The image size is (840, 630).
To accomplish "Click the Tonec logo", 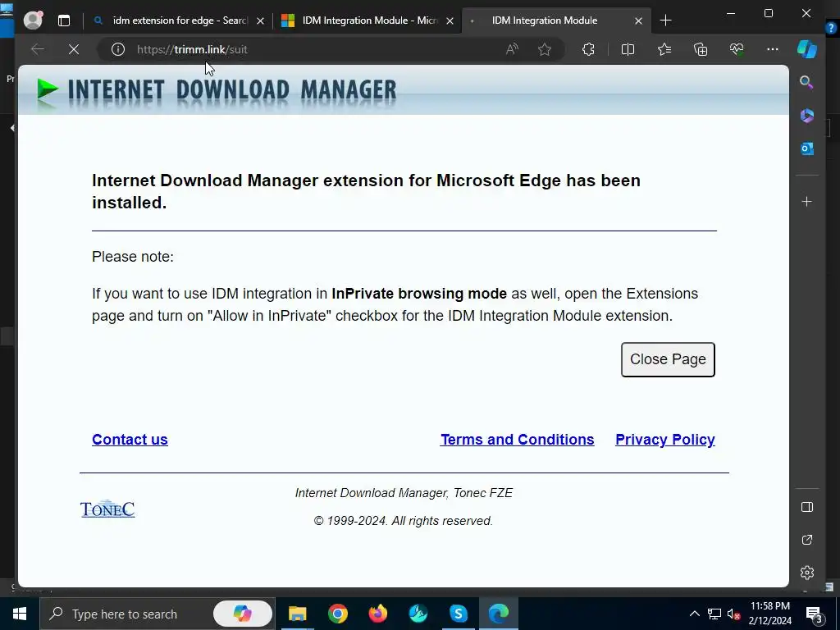I will (x=107, y=509).
